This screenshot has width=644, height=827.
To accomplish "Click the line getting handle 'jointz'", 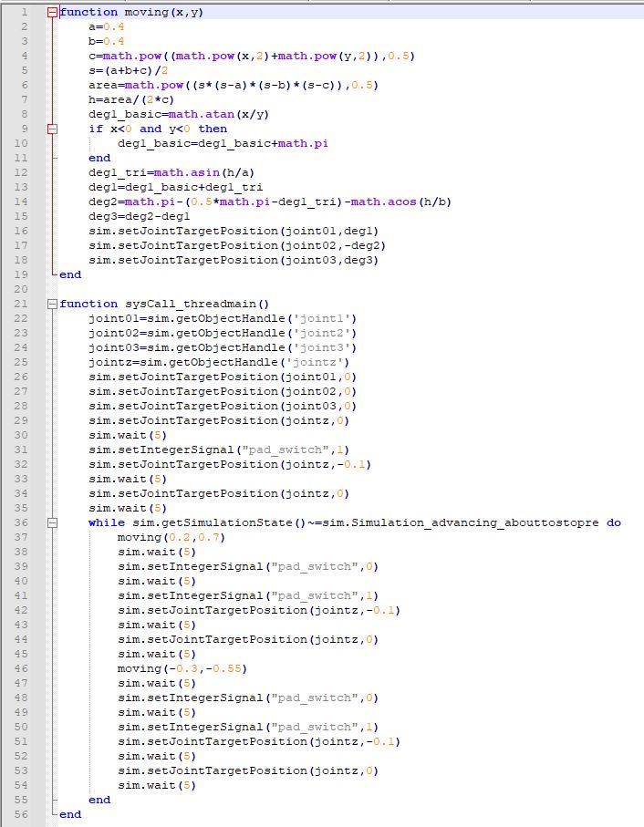I will tap(219, 362).
